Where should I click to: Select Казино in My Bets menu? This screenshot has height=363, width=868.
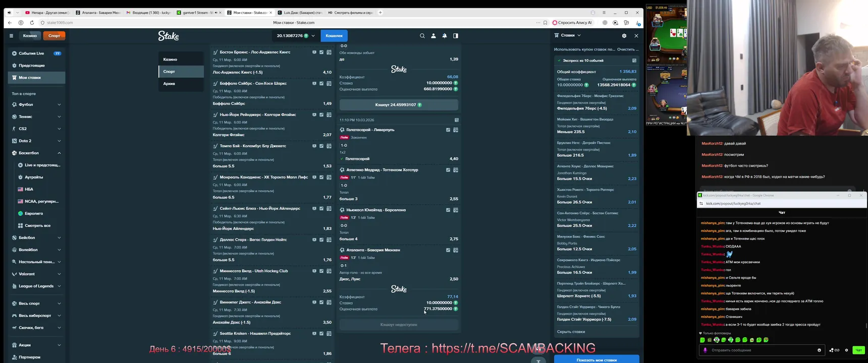(x=181, y=59)
